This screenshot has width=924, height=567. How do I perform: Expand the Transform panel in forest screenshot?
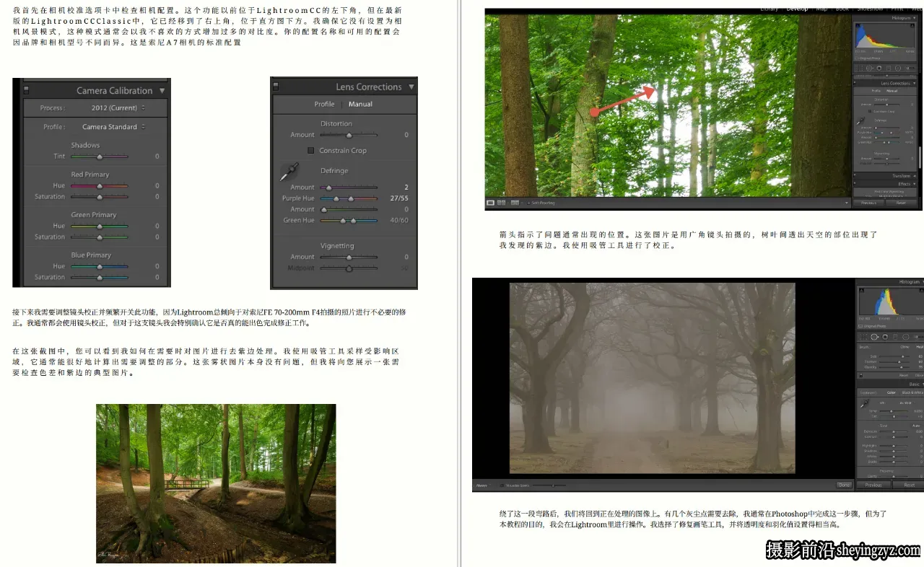tap(914, 176)
